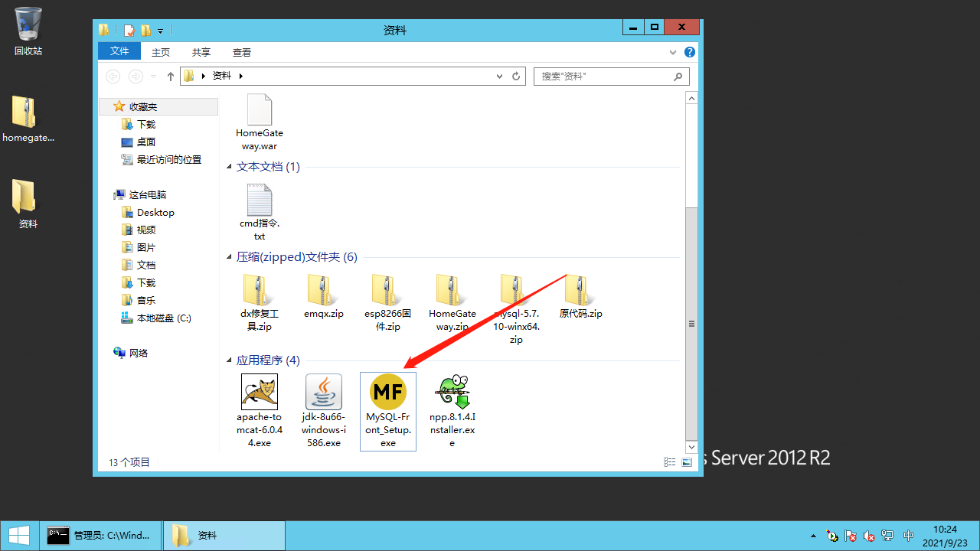Click Properties icon in quick access toolbar

click(129, 31)
